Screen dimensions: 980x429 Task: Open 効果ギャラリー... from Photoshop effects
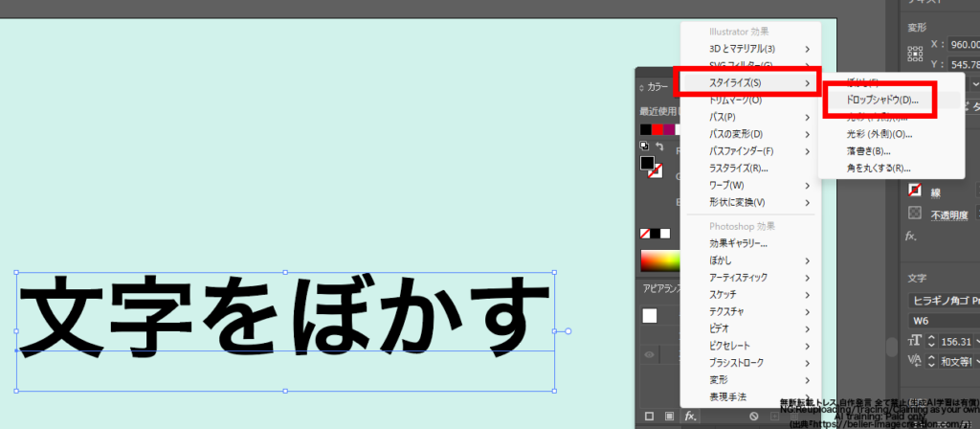point(750,243)
